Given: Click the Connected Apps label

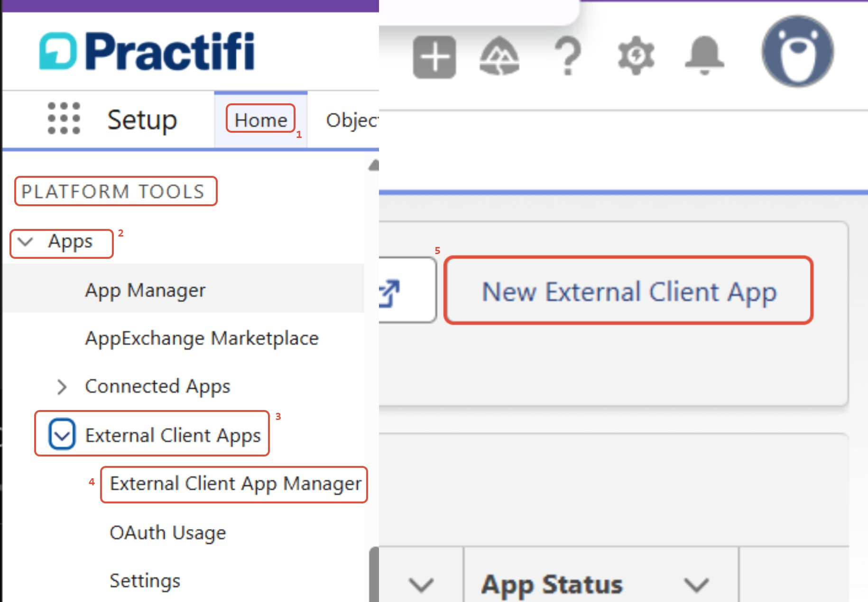Looking at the screenshot, I should pyautogui.click(x=157, y=387).
